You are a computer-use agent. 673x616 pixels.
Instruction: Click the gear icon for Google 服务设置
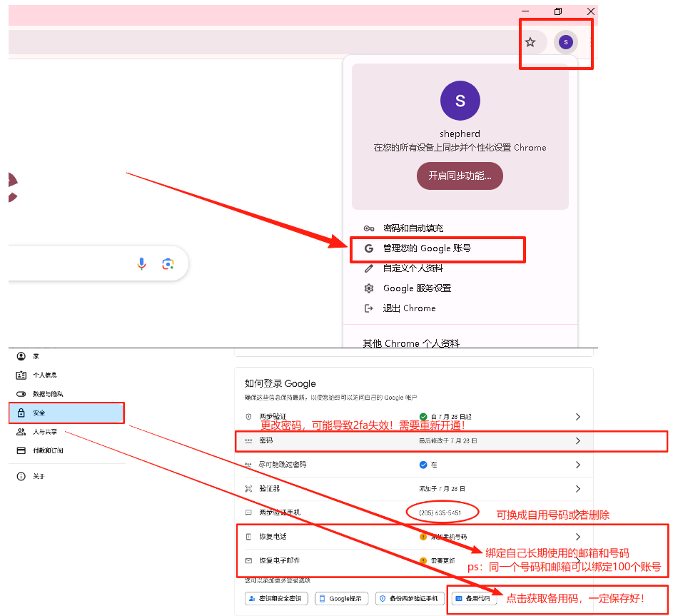369,288
